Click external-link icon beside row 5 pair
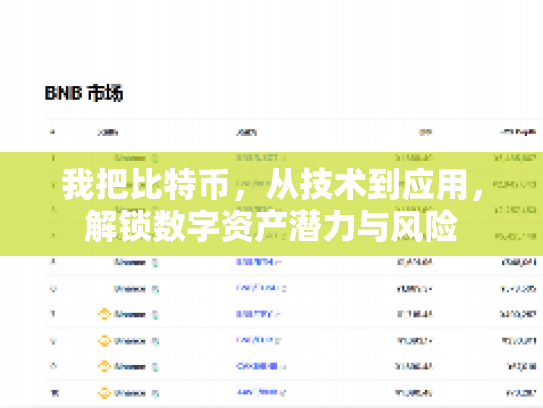Screen dimensions: 543x408 point(279,263)
